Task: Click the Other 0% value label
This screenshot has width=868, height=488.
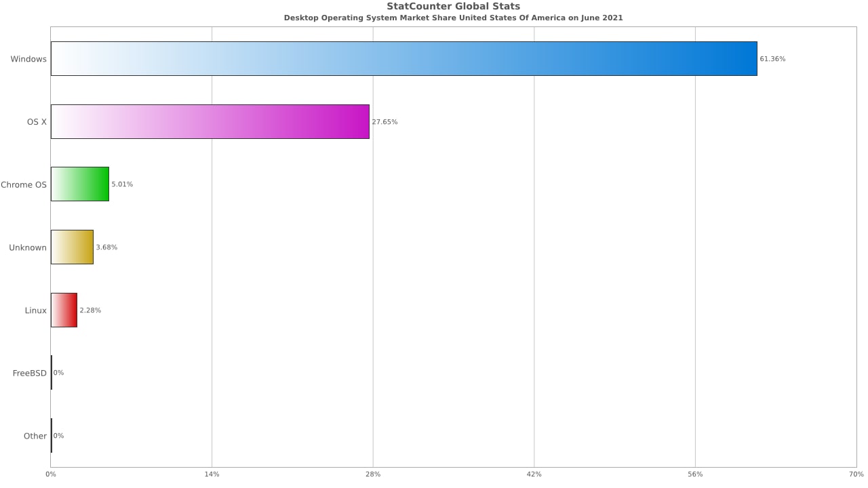Action: tap(58, 436)
